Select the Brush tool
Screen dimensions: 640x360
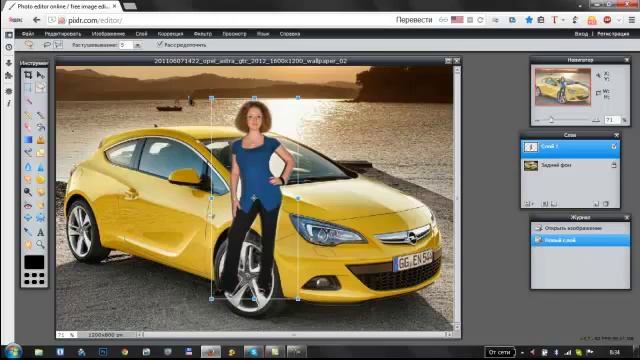(x=40, y=115)
